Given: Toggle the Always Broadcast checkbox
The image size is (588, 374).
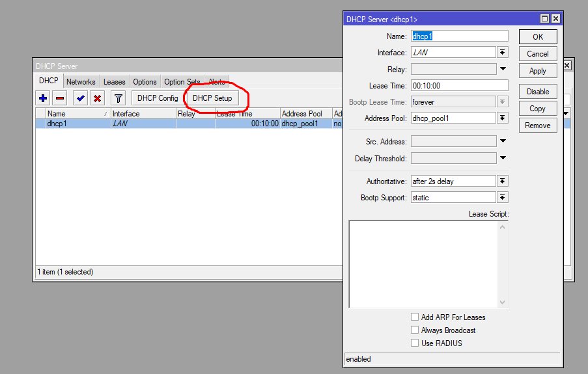Looking at the screenshot, I should 415,330.
